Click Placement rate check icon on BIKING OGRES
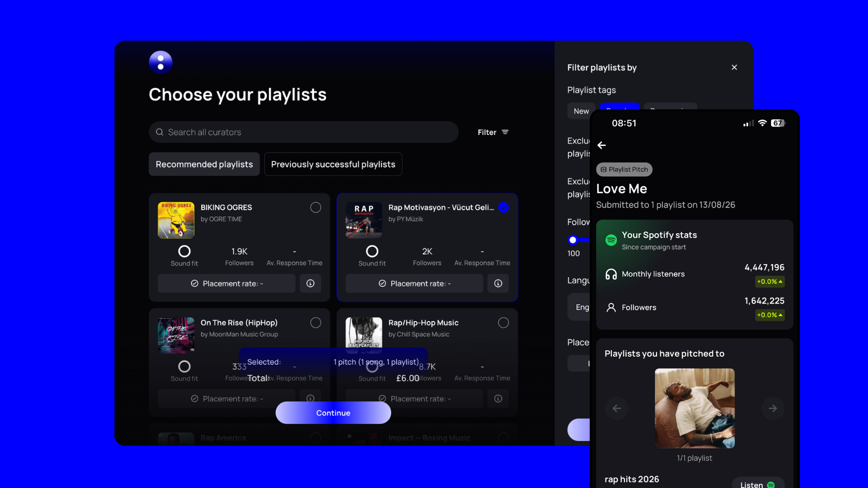The image size is (868, 488). [x=194, y=284]
